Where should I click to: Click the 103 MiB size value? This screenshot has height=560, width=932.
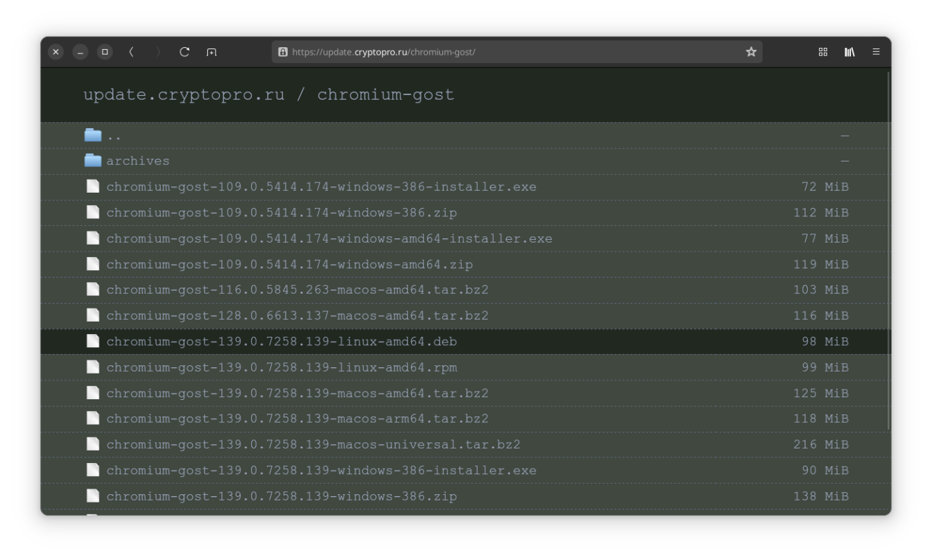point(821,290)
